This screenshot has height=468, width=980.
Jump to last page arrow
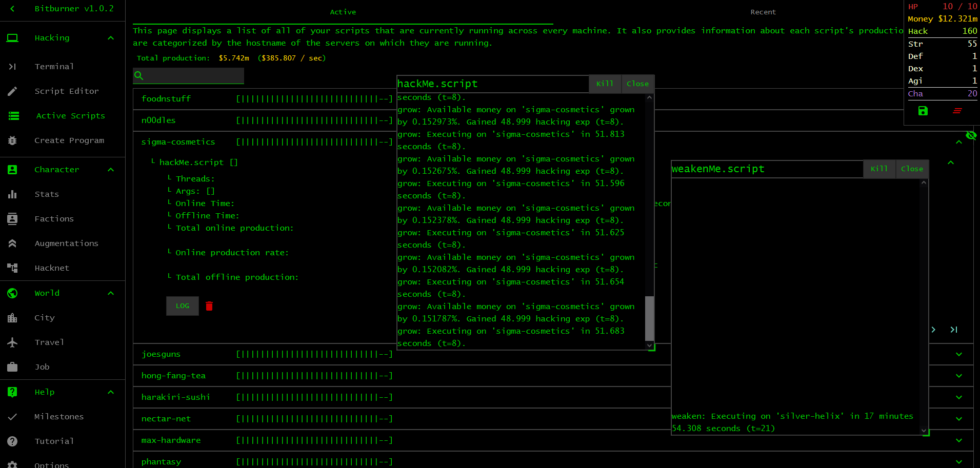pos(954,330)
